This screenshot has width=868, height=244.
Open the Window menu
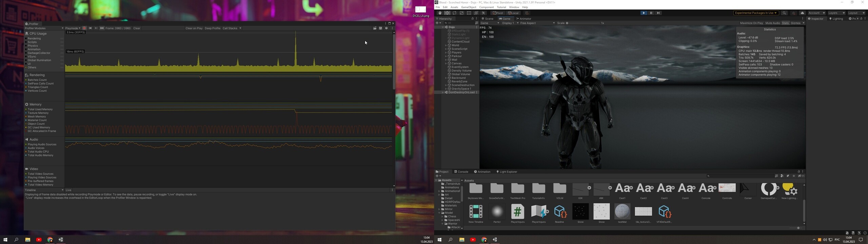[514, 7]
